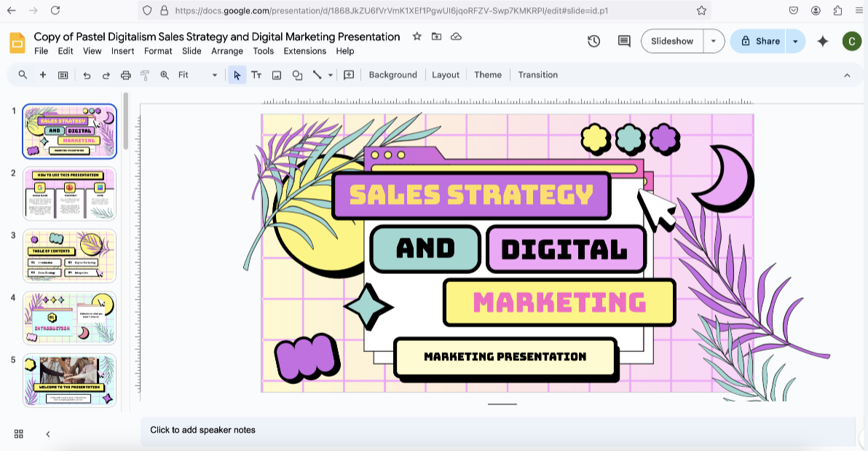Viewport: 868px width, 451px height.
Task: Open the Edit menu
Action: pos(66,51)
